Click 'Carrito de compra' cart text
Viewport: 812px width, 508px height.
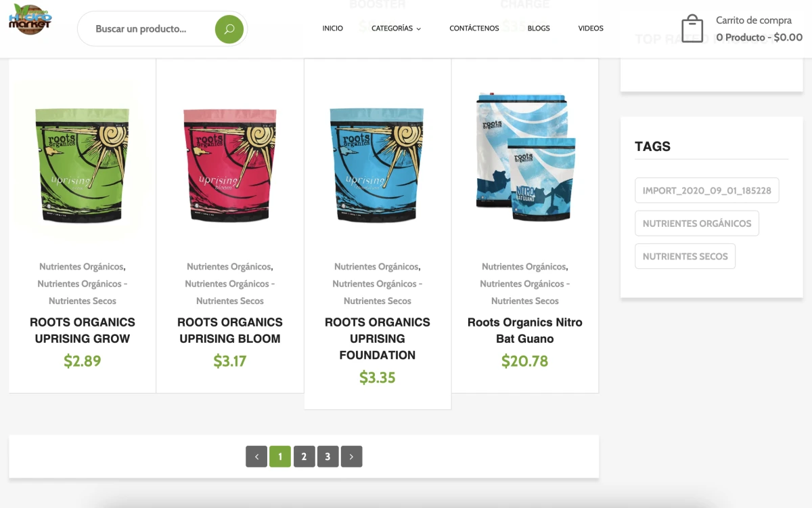pyautogui.click(x=754, y=20)
